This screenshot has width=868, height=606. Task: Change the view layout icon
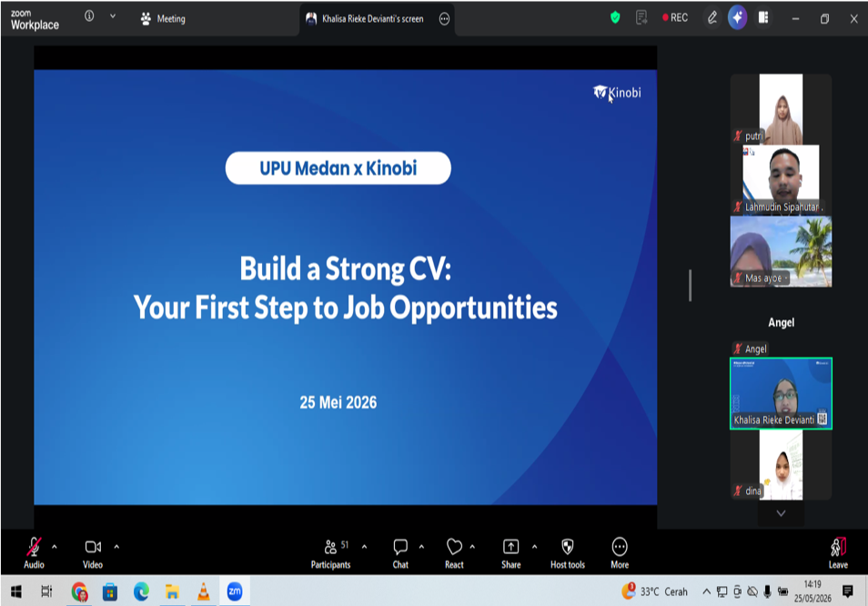(763, 17)
